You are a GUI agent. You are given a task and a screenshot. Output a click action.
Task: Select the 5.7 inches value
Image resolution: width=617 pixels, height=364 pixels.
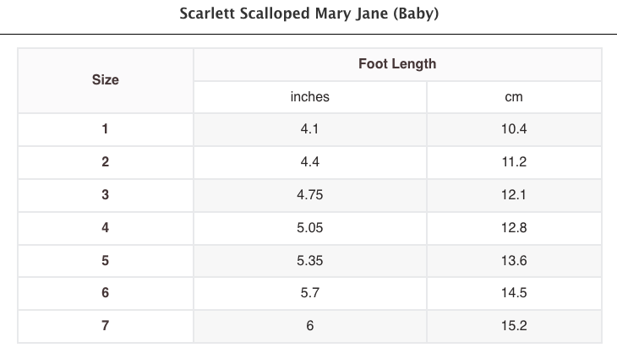[309, 293]
